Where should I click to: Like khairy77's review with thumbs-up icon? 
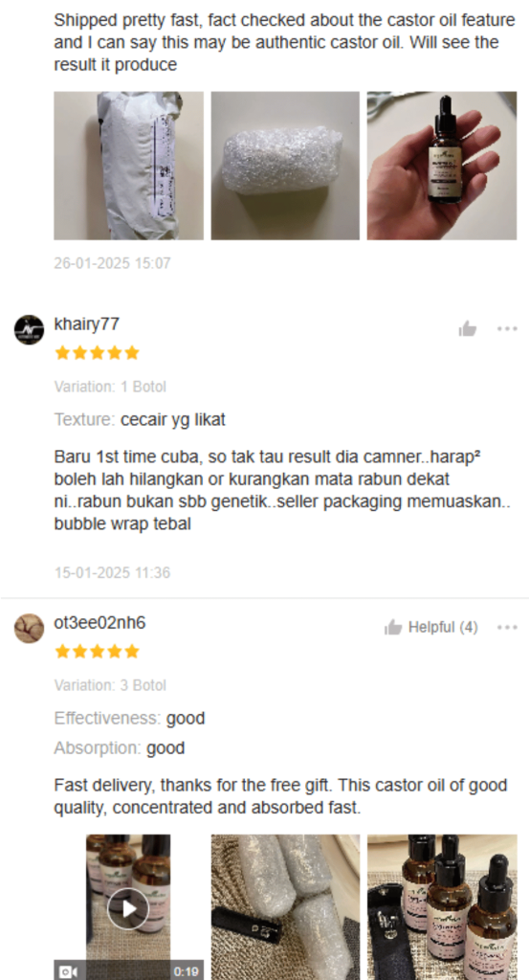tap(467, 329)
